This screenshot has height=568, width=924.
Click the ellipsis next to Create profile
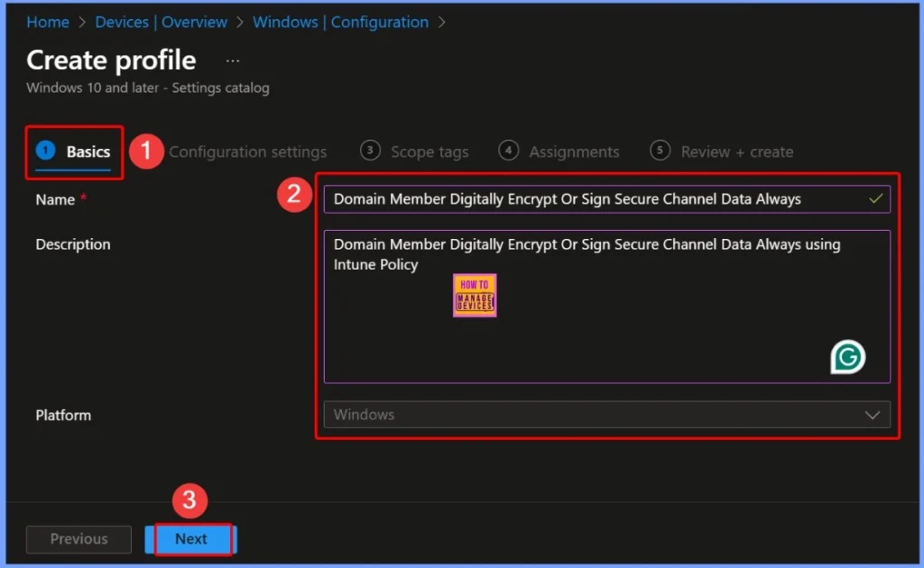point(232,60)
